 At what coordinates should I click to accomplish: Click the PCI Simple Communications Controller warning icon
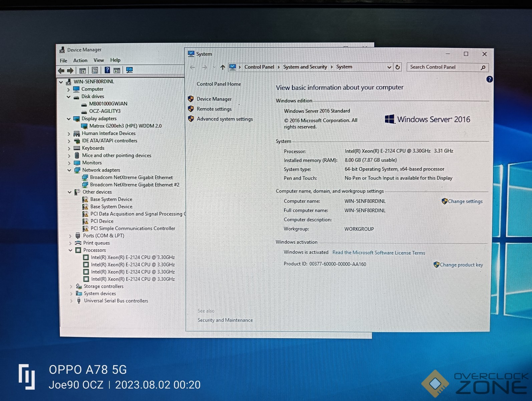coord(85,229)
